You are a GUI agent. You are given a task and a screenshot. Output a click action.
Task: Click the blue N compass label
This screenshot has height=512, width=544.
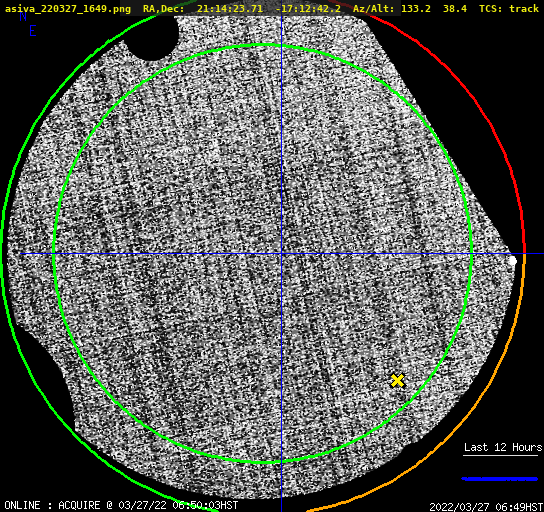pyautogui.click(x=23, y=16)
